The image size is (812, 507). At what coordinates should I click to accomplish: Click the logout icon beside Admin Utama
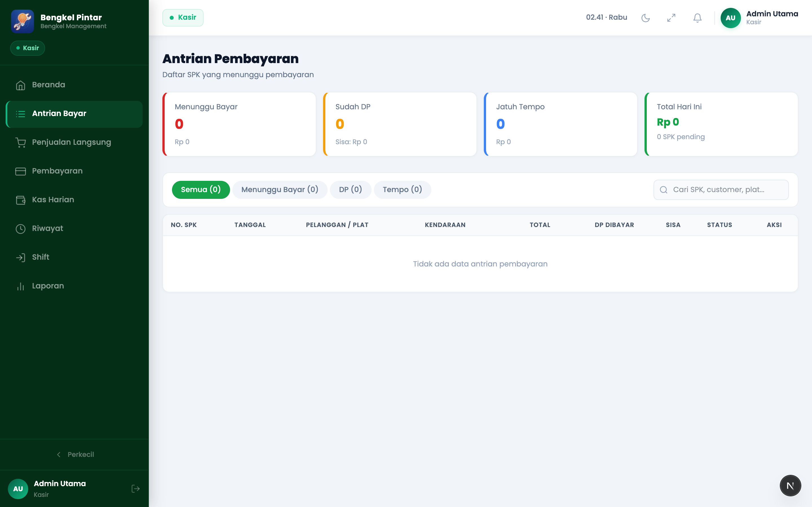(136, 489)
